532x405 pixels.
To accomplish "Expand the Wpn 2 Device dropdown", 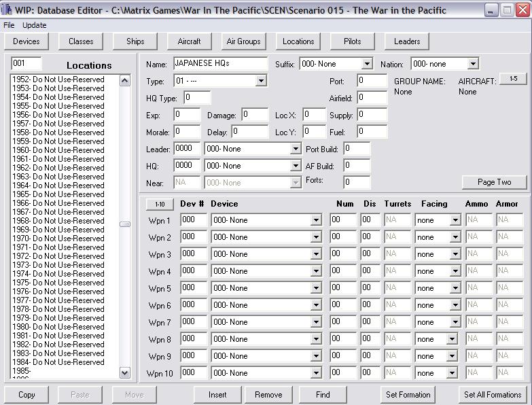I will pos(316,237).
